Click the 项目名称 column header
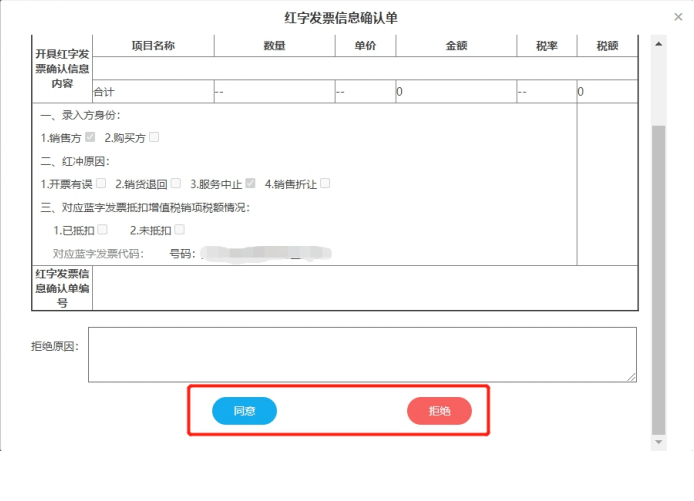The height and width of the screenshot is (501, 694). coord(153,46)
